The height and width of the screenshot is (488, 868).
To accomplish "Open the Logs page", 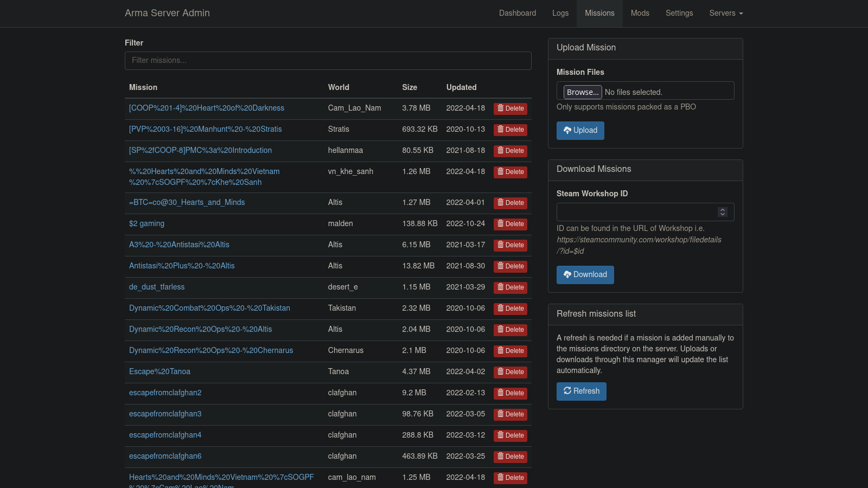I will [560, 13].
